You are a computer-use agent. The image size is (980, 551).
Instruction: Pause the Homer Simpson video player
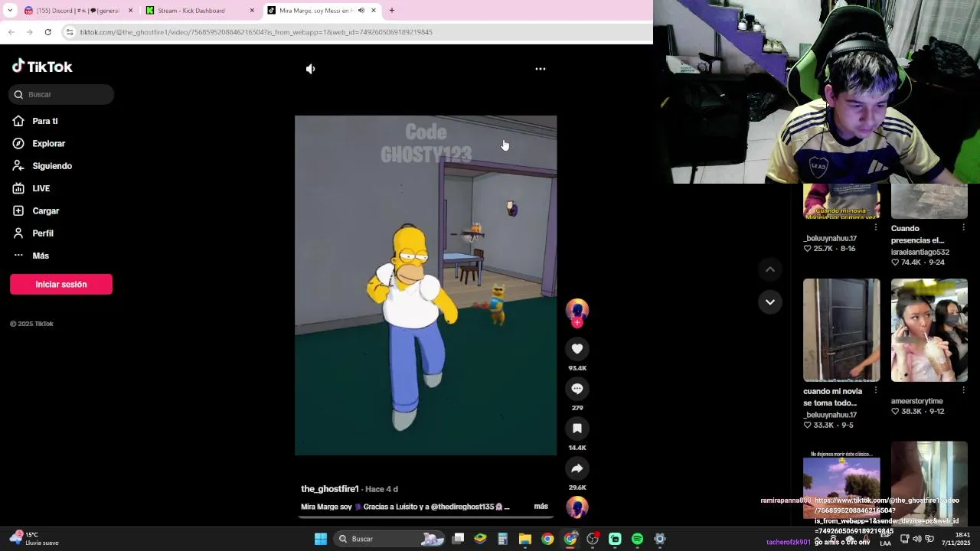tap(426, 285)
